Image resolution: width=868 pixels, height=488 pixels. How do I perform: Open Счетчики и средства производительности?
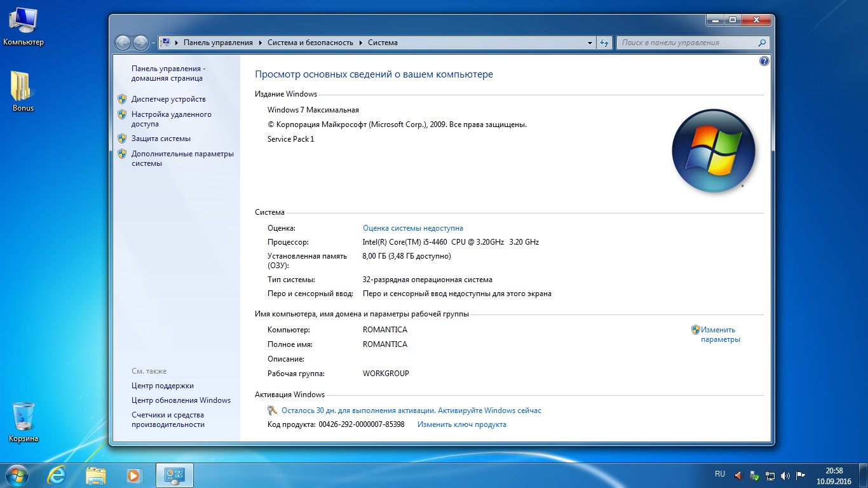tap(168, 419)
